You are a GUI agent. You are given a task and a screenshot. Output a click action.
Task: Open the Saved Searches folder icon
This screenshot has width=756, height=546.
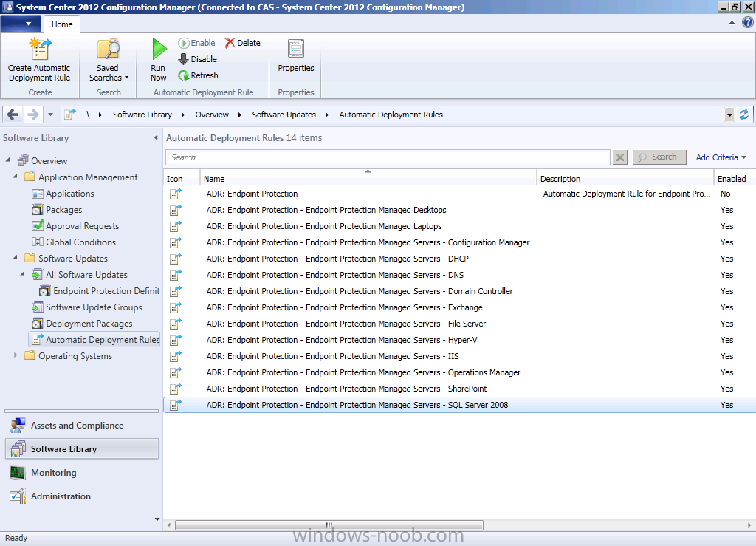click(x=108, y=50)
